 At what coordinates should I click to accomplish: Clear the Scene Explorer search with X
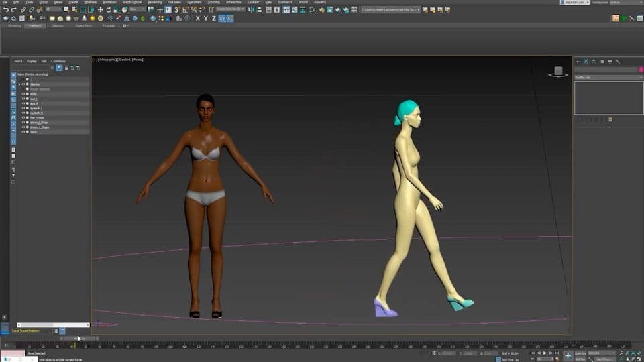click(x=52, y=68)
